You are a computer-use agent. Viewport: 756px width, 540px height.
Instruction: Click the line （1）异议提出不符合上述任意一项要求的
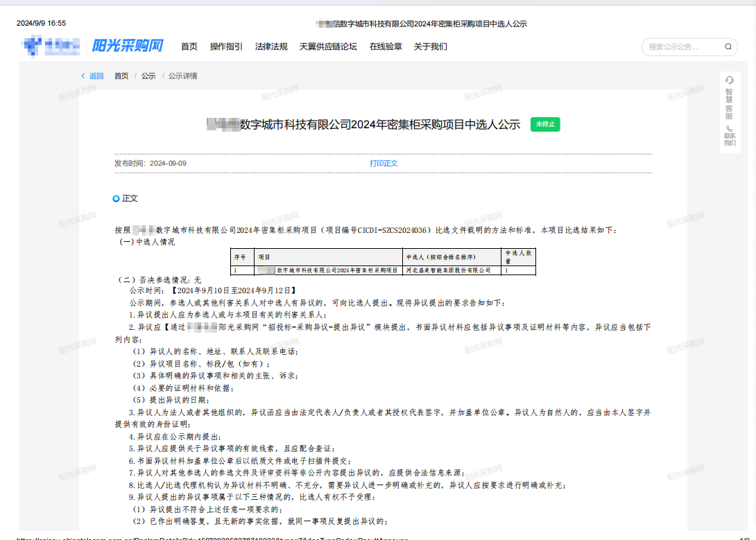pos(208,509)
